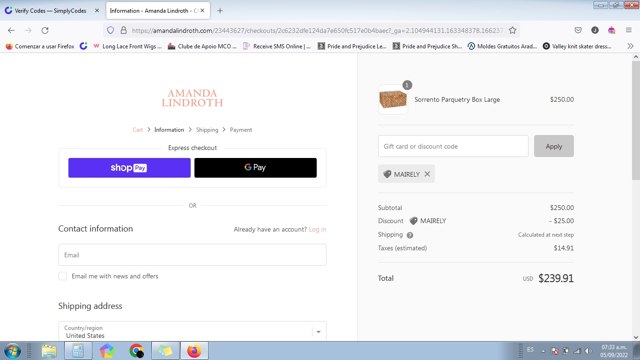Pay with the Shop Pay button
Image resolution: width=640 pixels, height=360 pixels.
(129, 168)
